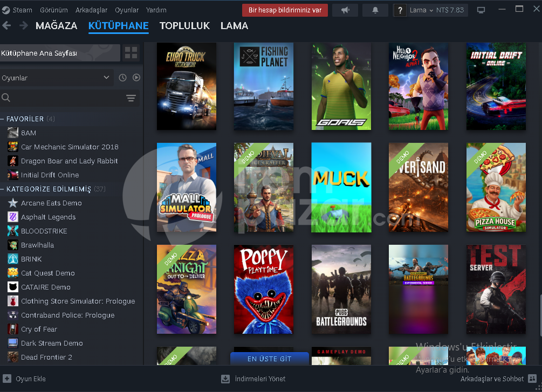Select the KÜTÜPHANE tab
The height and width of the screenshot is (392, 542).
119,26
